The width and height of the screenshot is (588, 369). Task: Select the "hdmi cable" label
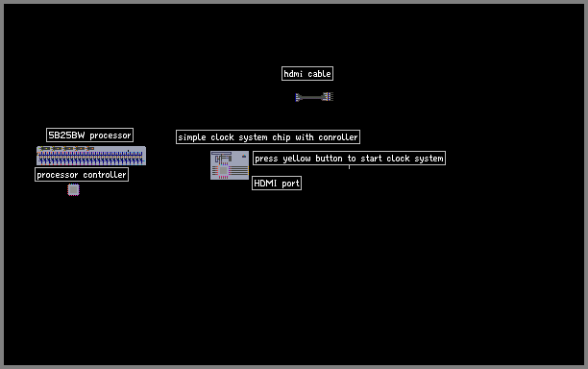pyautogui.click(x=307, y=73)
